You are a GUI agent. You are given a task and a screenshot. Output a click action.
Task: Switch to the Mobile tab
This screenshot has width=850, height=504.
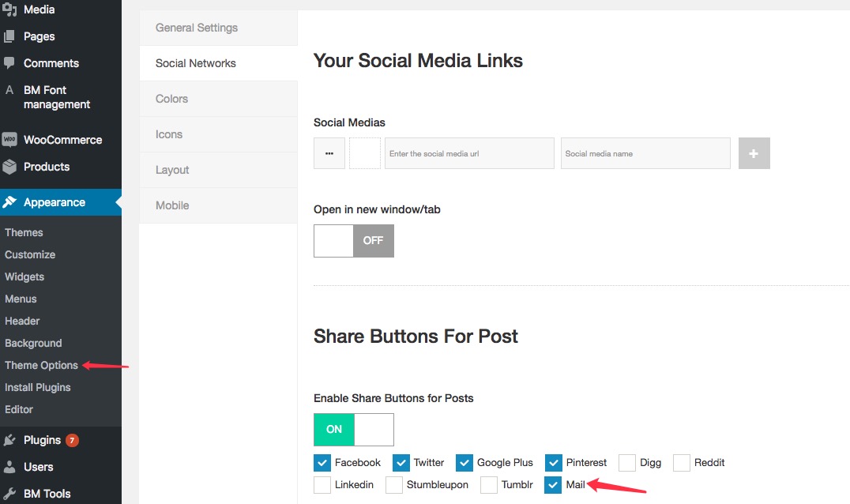pos(218,205)
